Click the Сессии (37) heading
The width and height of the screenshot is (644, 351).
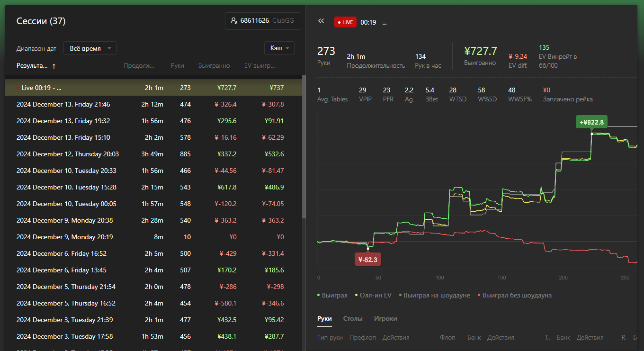tap(41, 21)
